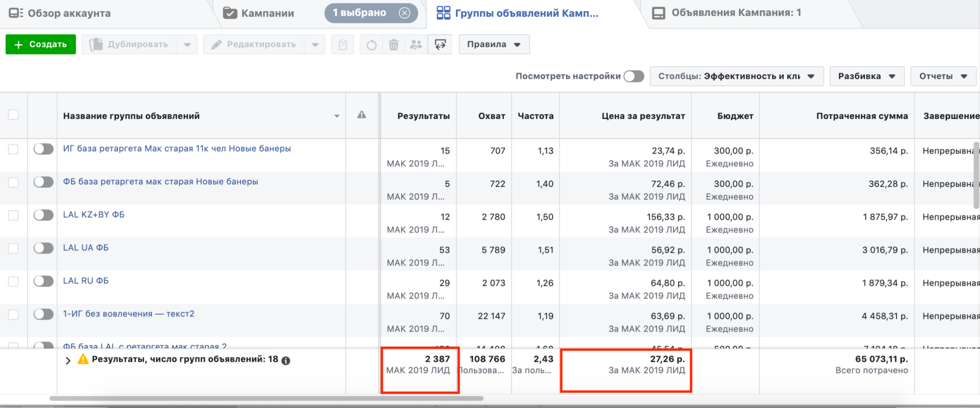Toggle the Посмотреть настройки switch
The image size is (980, 408).
pyautogui.click(x=633, y=76)
